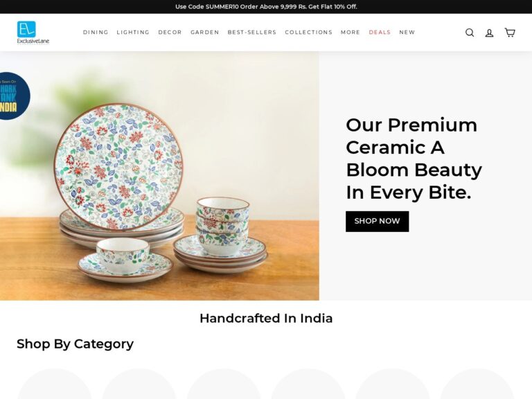Go to Best-Sellers
The height and width of the screenshot is (399, 532).
[251, 33]
